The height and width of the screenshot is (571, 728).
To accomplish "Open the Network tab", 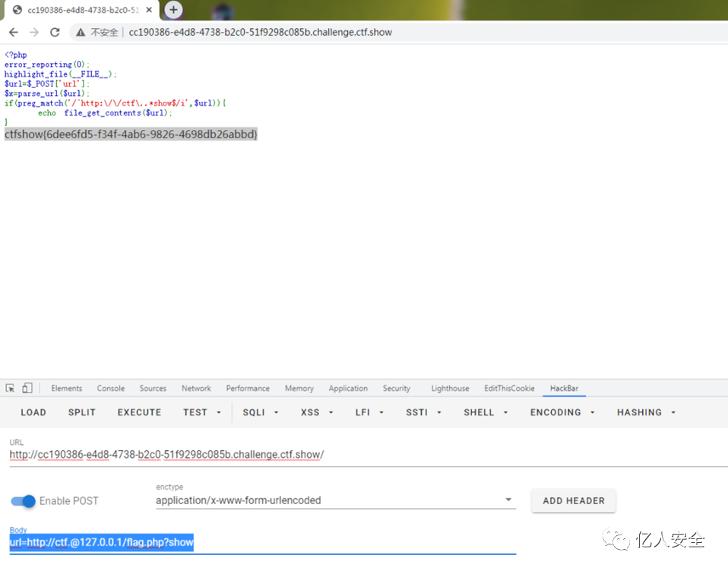I will click(196, 388).
